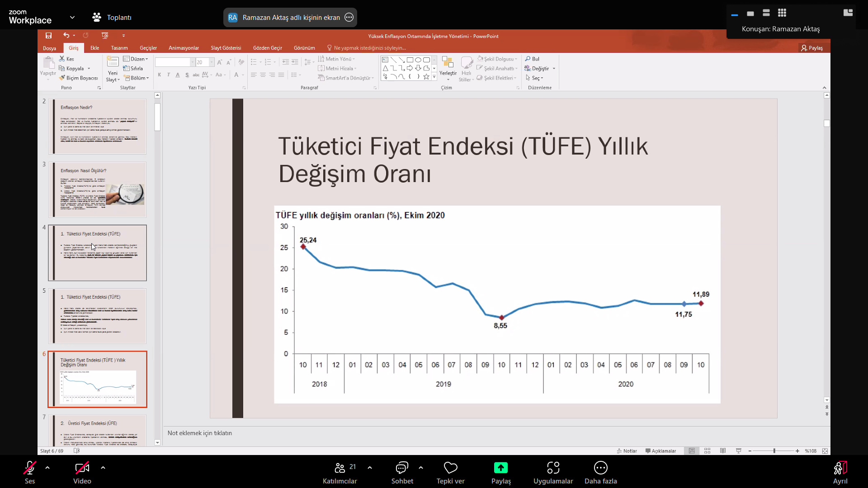This screenshot has width=868, height=488.
Task: Click the PowerPoint save icon
Action: (48, 36)
